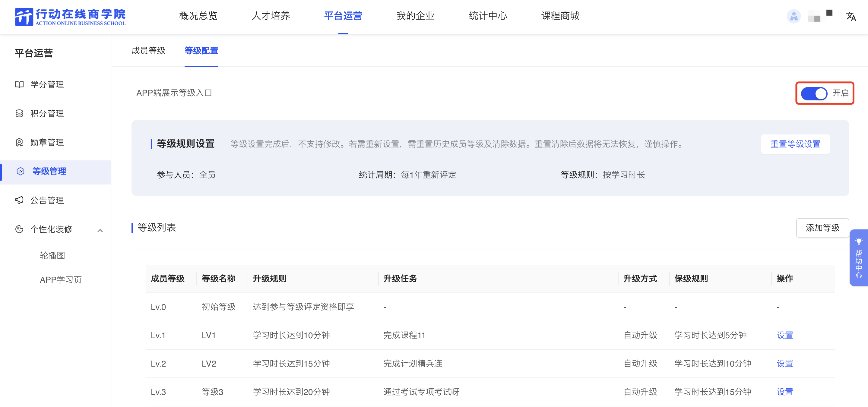Image resolution: width=868 pixels, height=407 pixels.
Task: Select 等级管理 in the sidebar
Action: click(x=56, y=172)
